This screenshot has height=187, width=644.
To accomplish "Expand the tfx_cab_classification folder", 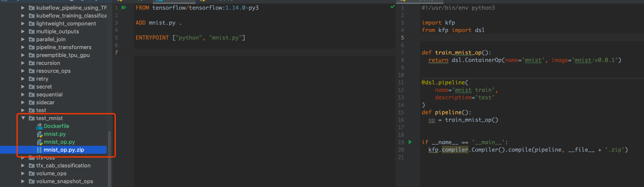I will (23, 165).
